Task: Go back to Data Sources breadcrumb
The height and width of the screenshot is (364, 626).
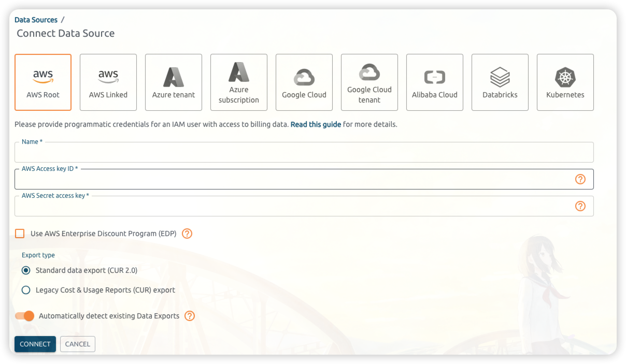Action: pos(36,20)
